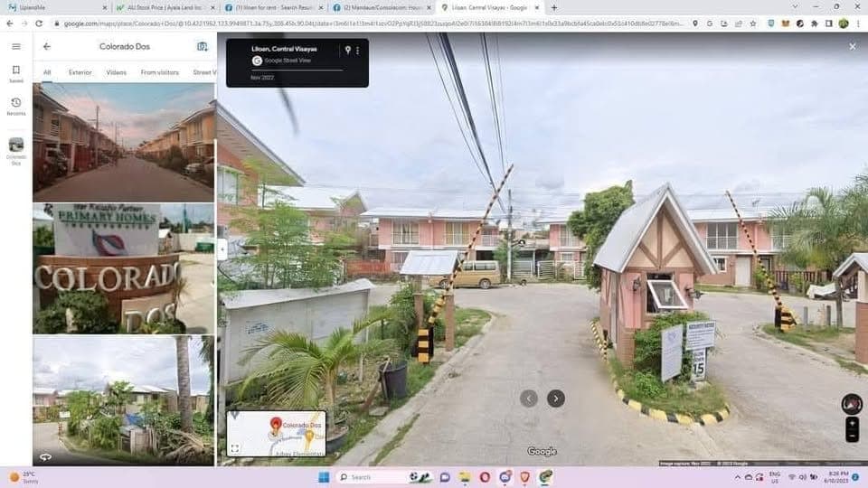Click the location pin icon in Street View card
Image resolution: width=868 pixels, height=488 pixels.
pyautogui.click(x=347, y=50)
